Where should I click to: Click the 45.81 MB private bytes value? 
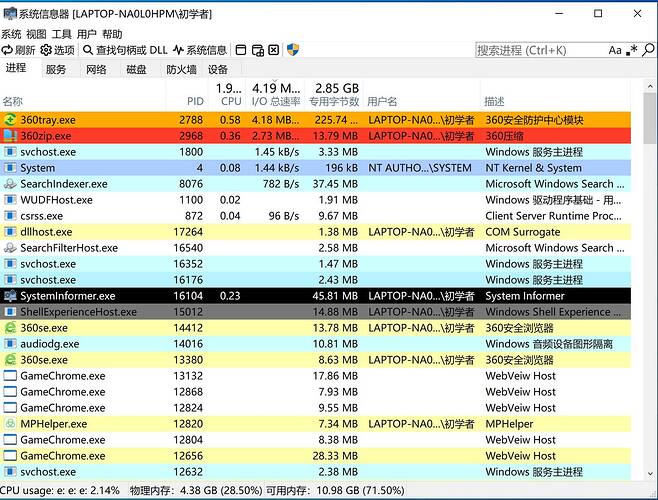pos(335,296)
